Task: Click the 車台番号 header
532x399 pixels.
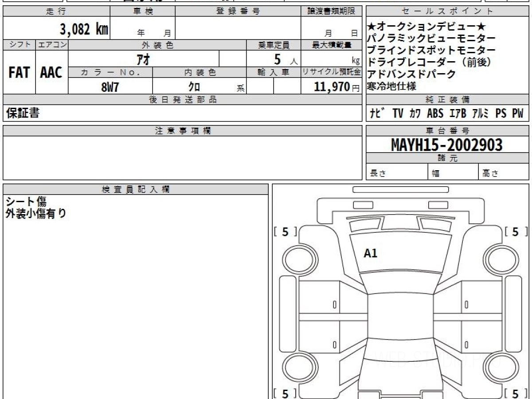Action: 447,131
